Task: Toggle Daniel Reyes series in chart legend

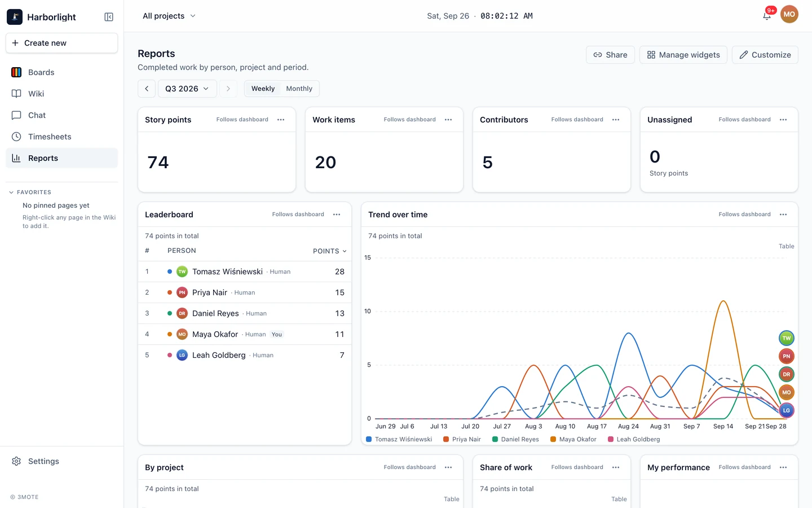Action: pos(516,439)
